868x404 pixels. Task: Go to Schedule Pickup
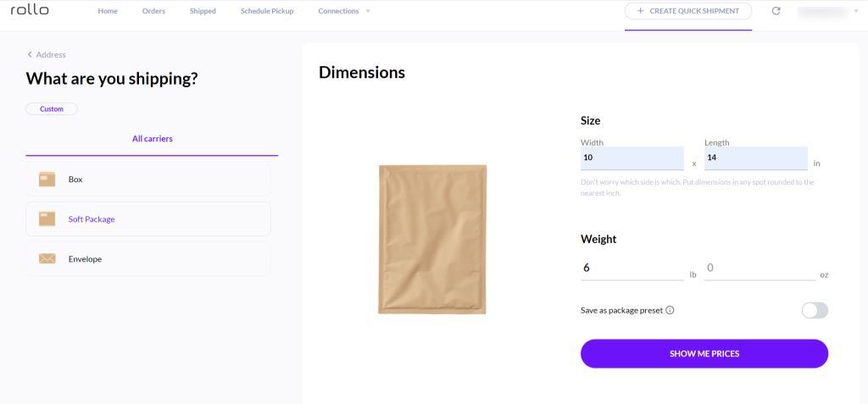[x=267, y=11]
